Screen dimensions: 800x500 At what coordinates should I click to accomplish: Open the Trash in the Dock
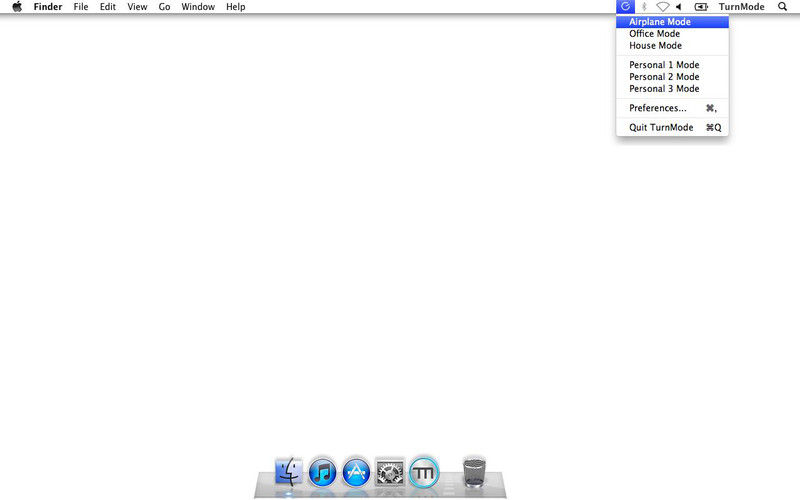pyautogui.click(x=474, y=472)
